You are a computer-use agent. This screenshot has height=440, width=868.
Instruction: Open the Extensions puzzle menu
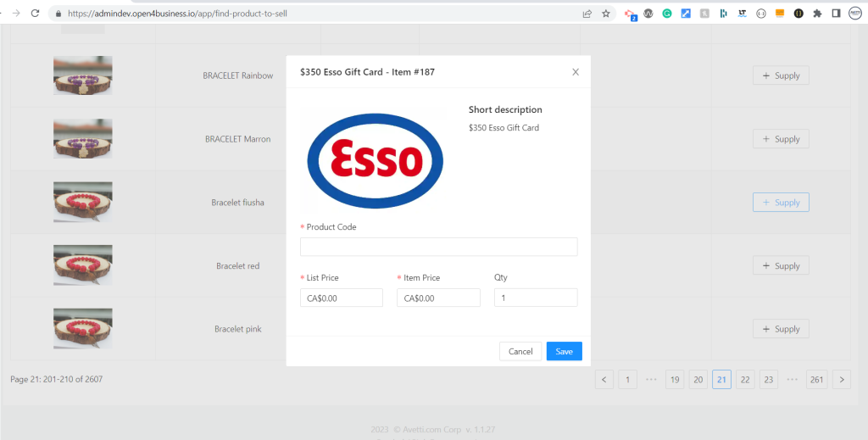click(818, 14)
